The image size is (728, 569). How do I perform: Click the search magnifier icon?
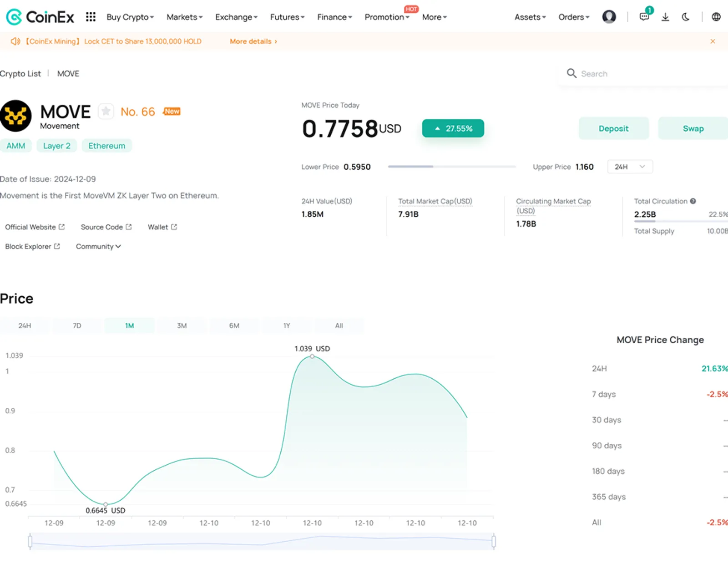[571, 73]
